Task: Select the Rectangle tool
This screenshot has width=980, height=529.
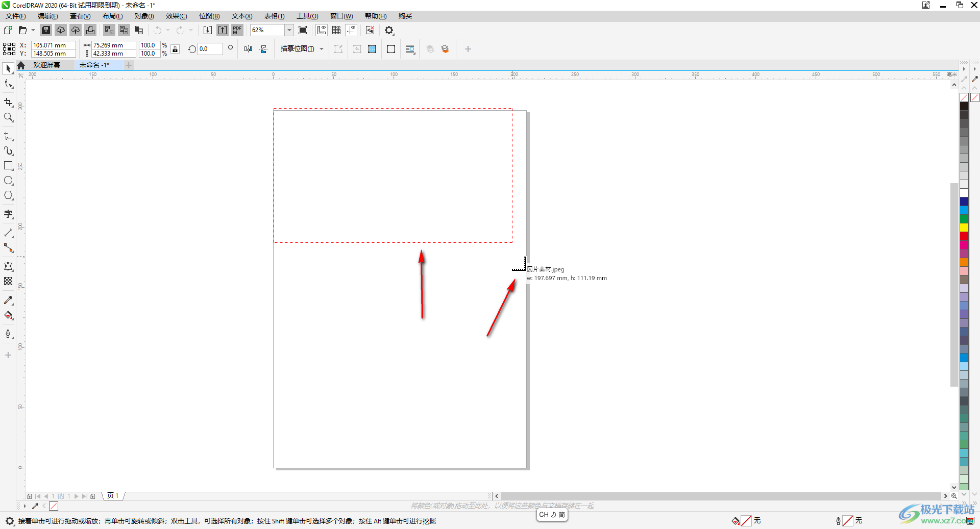Action: tap(8, 166)
